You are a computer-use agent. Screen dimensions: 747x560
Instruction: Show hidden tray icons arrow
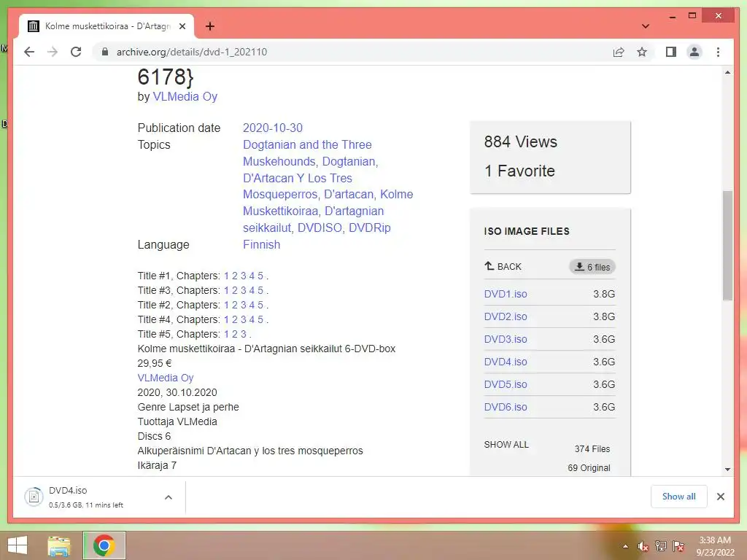tap(625, 546)
